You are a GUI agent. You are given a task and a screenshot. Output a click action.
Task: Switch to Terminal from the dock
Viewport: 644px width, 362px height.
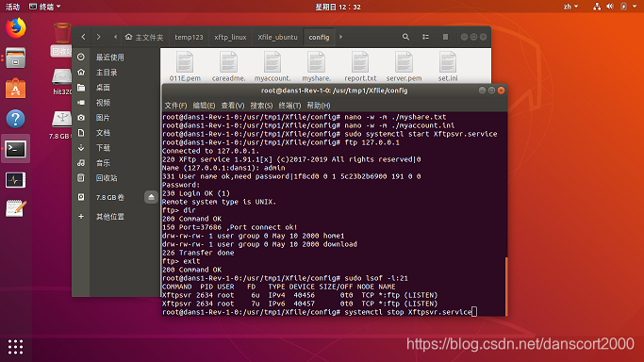coord(16,149)
